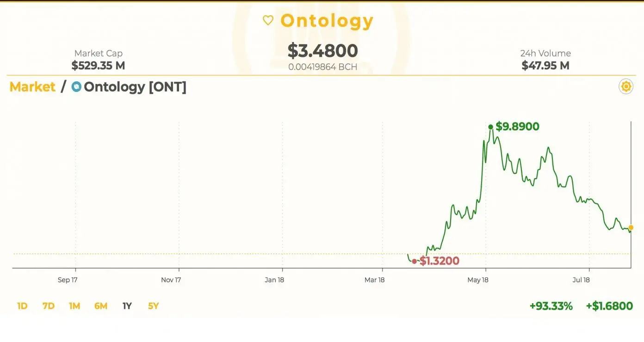Click the red dot at the $1.3200 low

pyautogui.click(x=414, y=261)
